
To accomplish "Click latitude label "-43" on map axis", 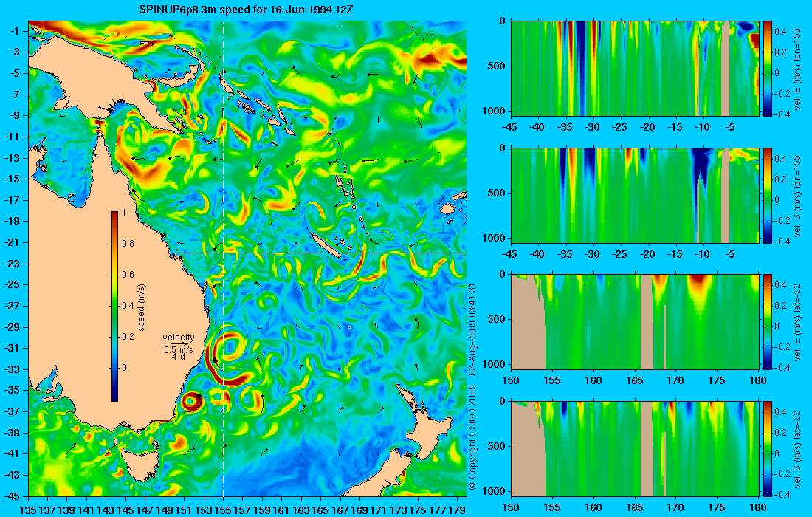I will pos(13,475).
